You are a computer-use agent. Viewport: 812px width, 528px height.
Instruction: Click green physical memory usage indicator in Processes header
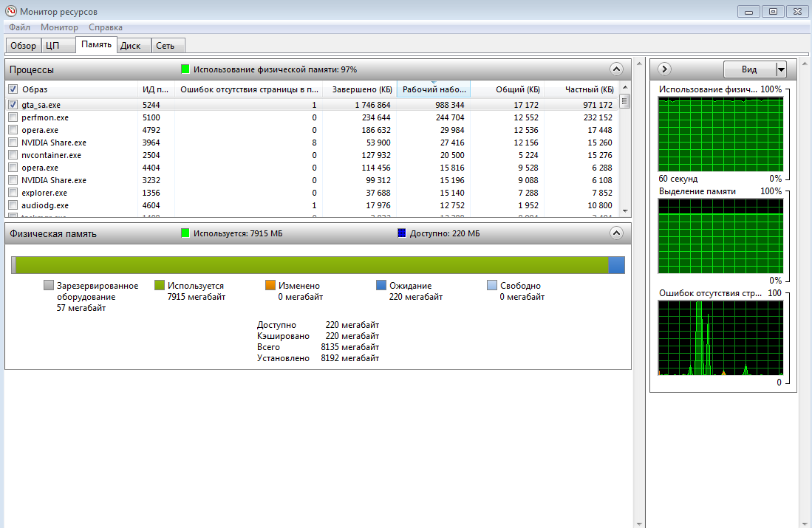click(x=185, y=69)
